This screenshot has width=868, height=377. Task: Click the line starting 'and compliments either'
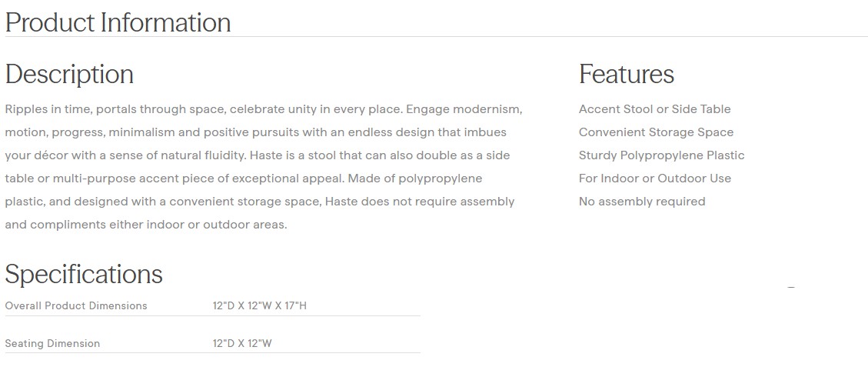[x=145, y=225]
